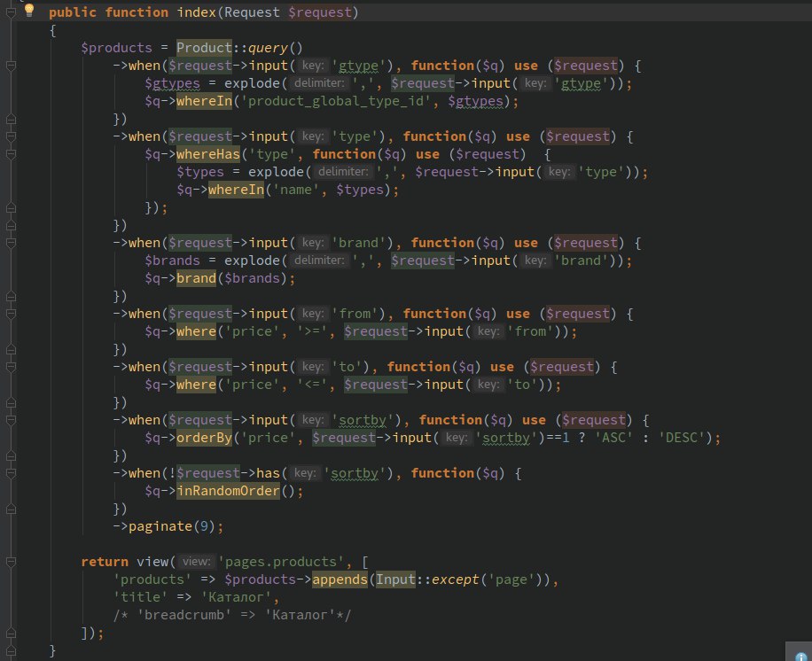This screenshot has height=661, width=812.
Task: Collapse the when !has 'sortby' block
Action: pyautogui.click(x=11, y=473)
